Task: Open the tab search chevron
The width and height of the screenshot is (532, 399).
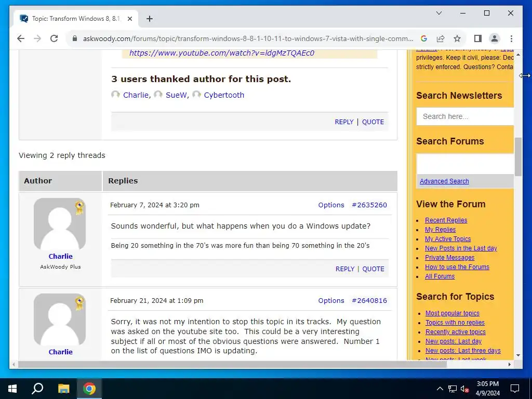Action: (x=438, y=13)
